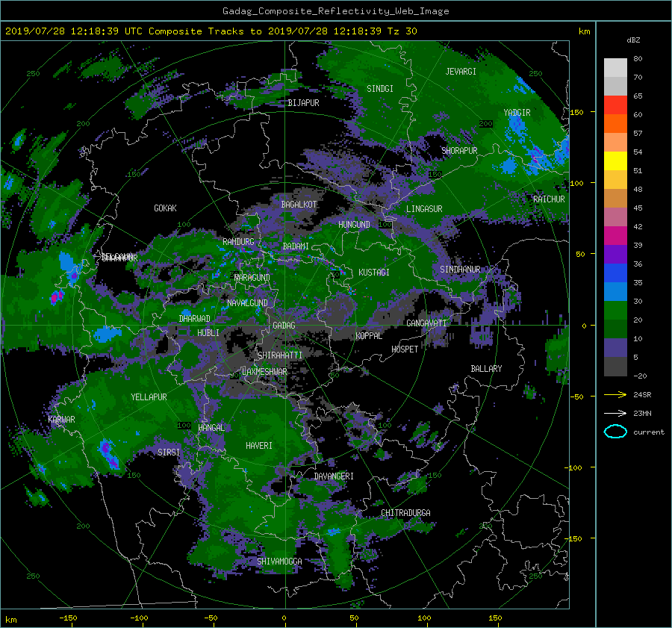Click the YELLAPUR city label
672x628 pixels.
[149, 397]
